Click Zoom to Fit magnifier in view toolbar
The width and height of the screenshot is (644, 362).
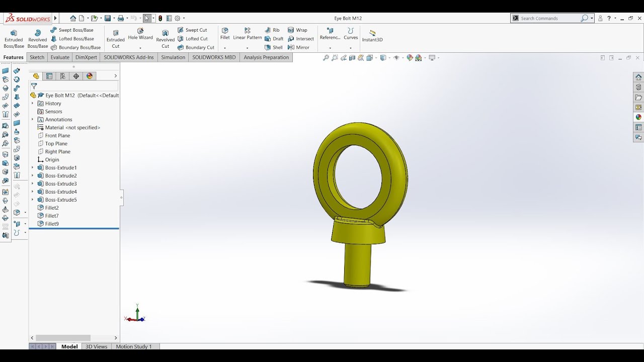pos(326,58)
